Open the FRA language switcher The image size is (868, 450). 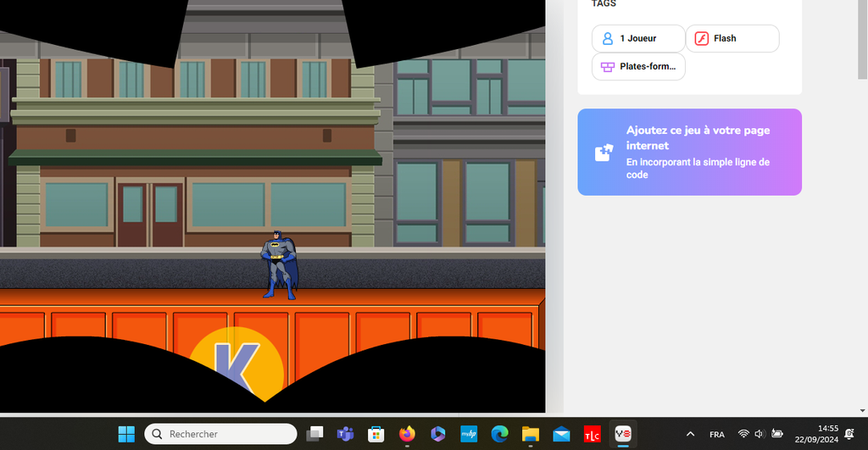point(717,434)
